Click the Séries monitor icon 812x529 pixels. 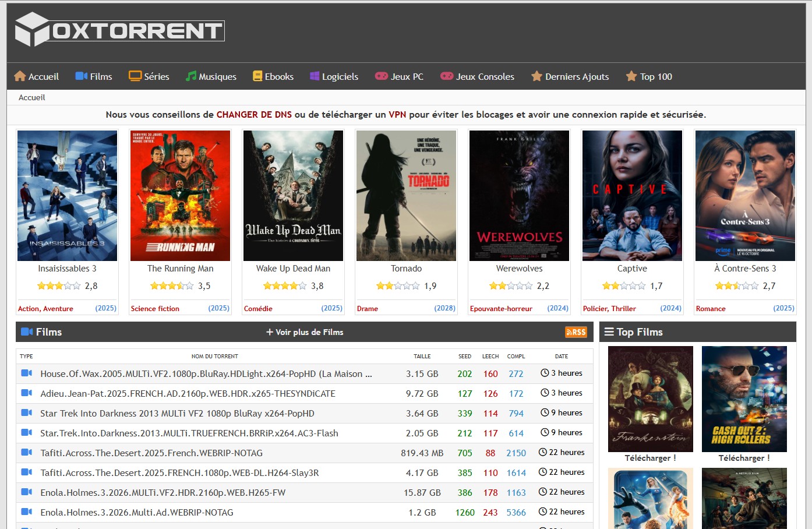pyautogui.click(x=135, y=76)
